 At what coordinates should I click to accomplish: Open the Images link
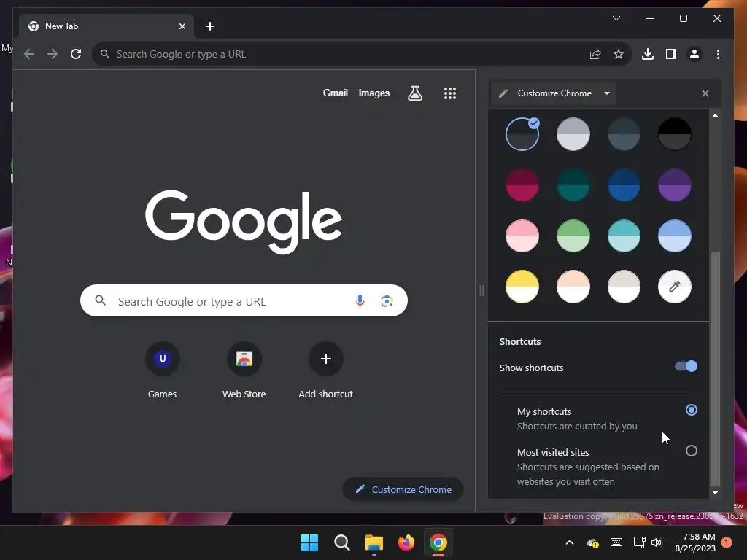pos(374,93)
